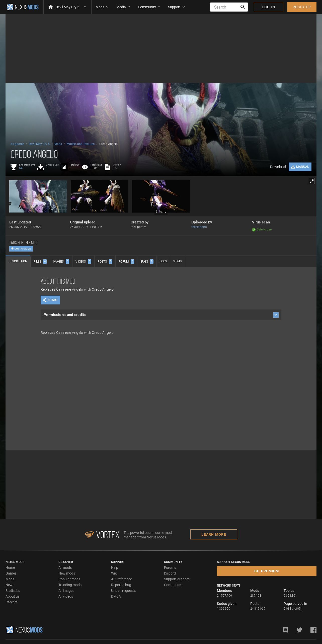Switch to the Description tab
This screenshot has width=322, height=644.
coord(18,261)
